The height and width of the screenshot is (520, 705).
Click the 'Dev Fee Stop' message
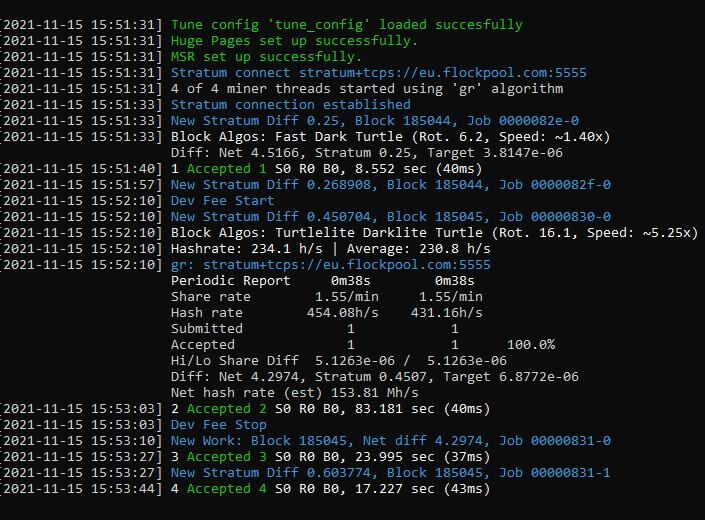pyautogui.click(x=219, y=424)
